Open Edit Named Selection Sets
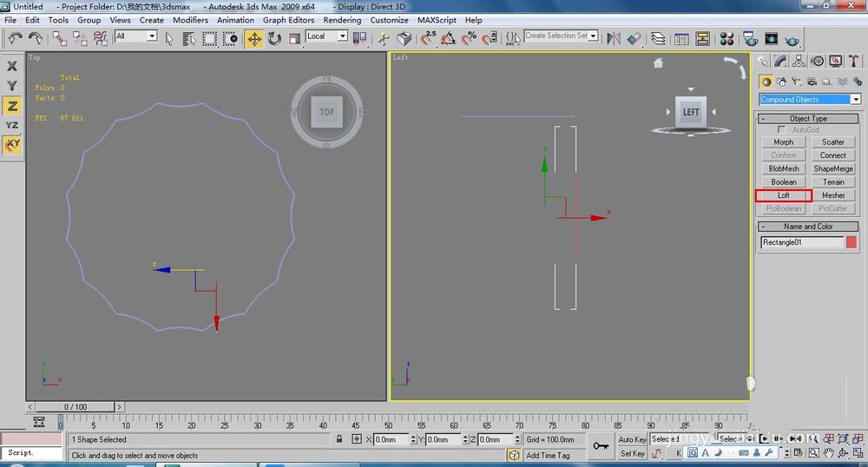The width and height of the screenshot is (868, 467). [x=513, y=38]
